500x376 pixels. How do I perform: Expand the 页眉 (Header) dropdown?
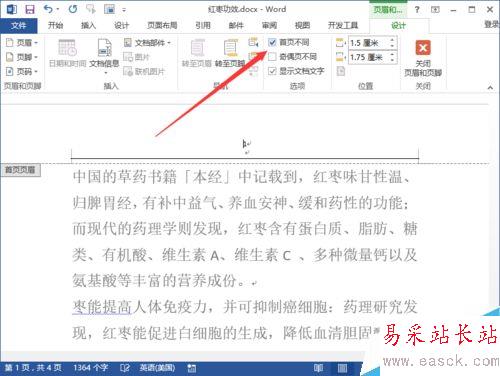22,43
